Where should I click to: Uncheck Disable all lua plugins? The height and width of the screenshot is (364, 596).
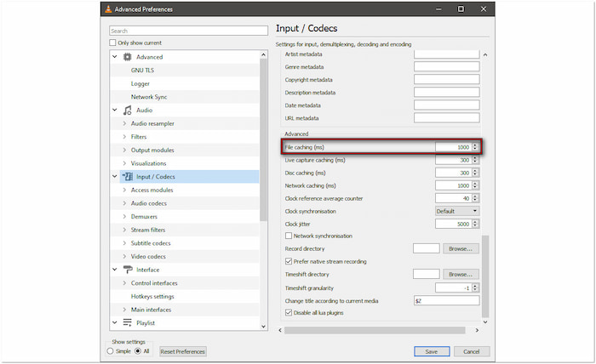pos(289,312)
